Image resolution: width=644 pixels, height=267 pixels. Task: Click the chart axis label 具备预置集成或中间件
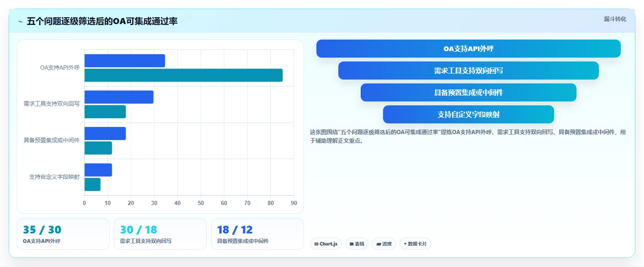click(x=52, y=140)
